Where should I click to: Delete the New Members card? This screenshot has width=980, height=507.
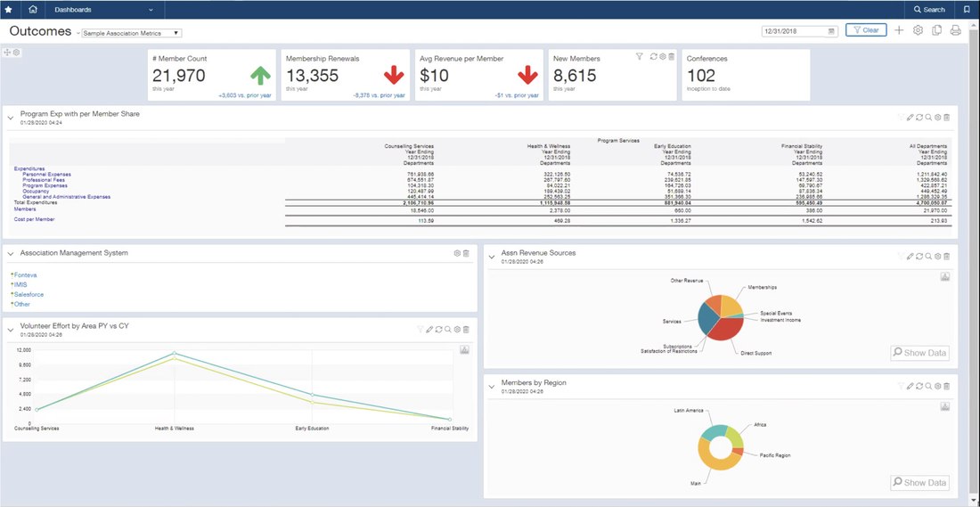tap(671, 57)
